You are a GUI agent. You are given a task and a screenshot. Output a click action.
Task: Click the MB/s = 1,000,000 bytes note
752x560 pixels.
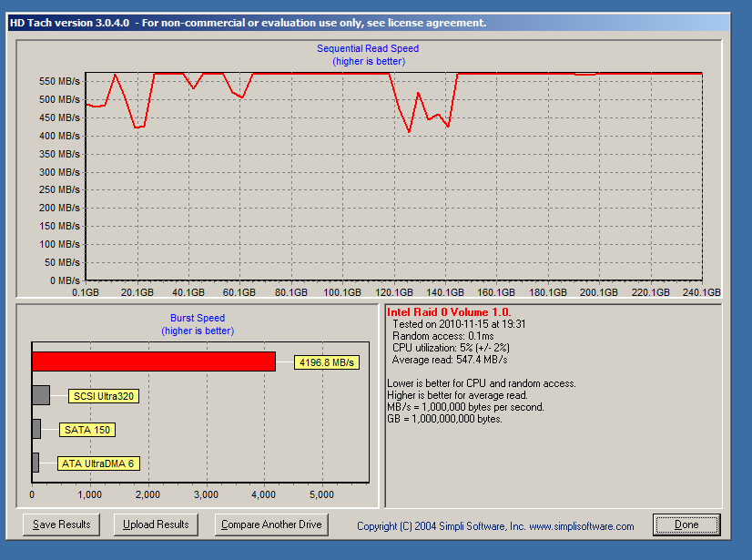click(466, 407)
